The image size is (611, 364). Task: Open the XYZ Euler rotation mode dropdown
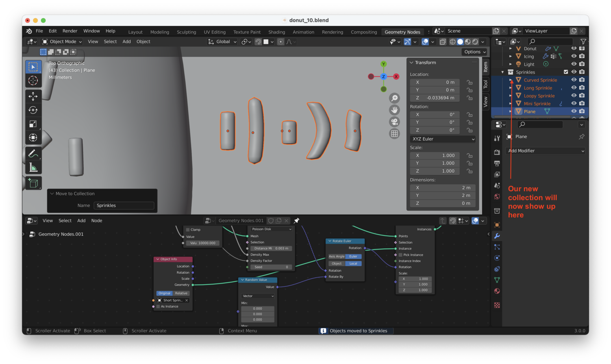(x=443, y=139)
